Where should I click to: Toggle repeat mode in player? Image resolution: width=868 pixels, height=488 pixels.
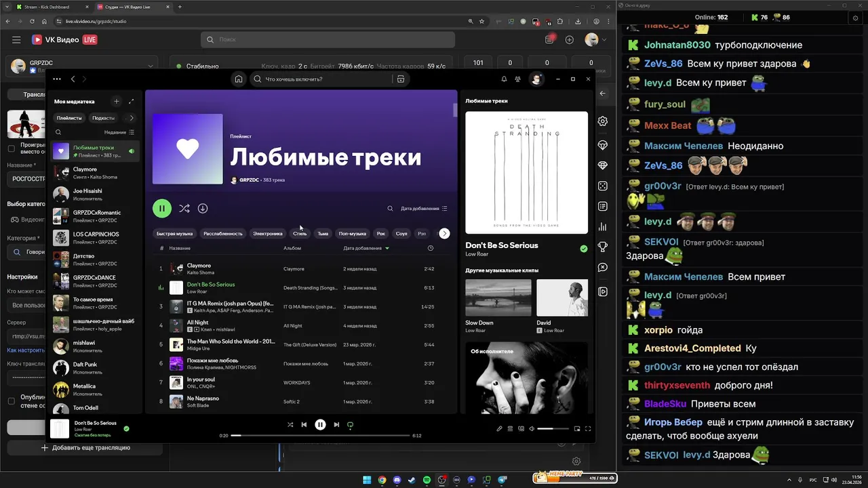(x=350, y=425)
